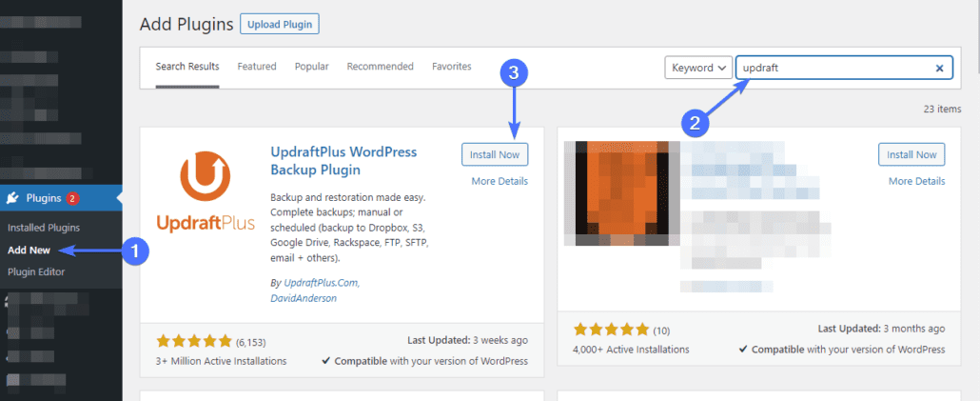This screenshot has width=980, height=401.
Task: Click the UpdraftPlus five-star rating
Action: click(194, 342)
